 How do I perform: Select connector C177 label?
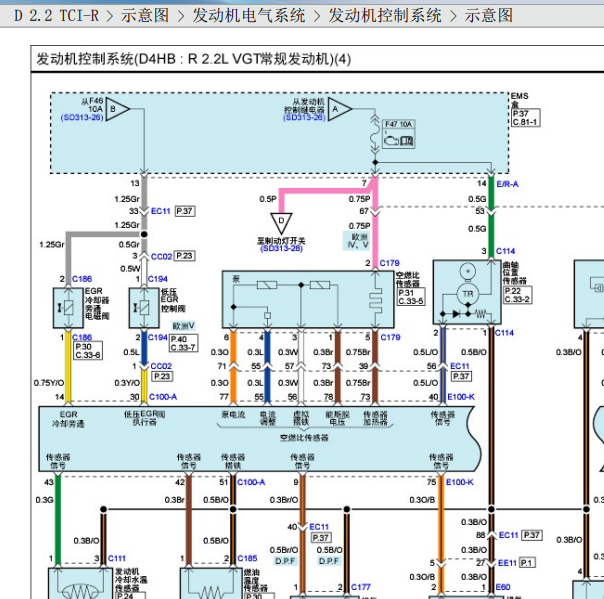361,587
